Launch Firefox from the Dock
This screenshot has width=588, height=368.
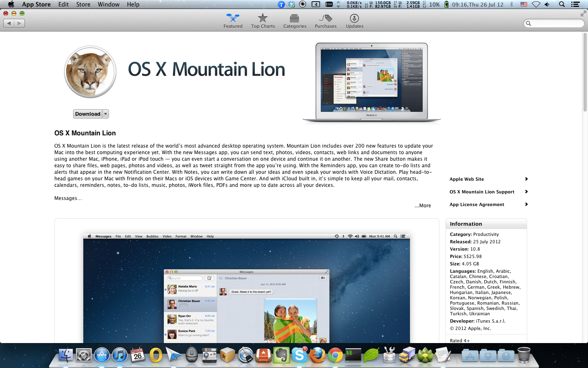point(317,355)
